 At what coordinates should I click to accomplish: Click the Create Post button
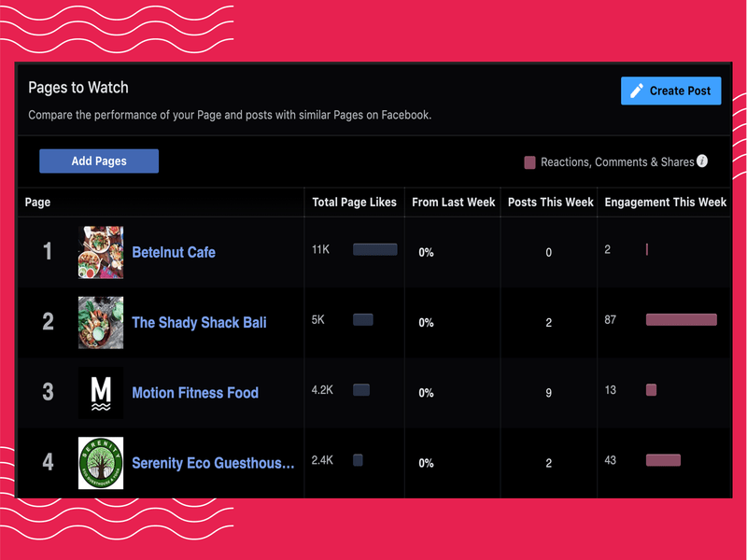(670, 91)
